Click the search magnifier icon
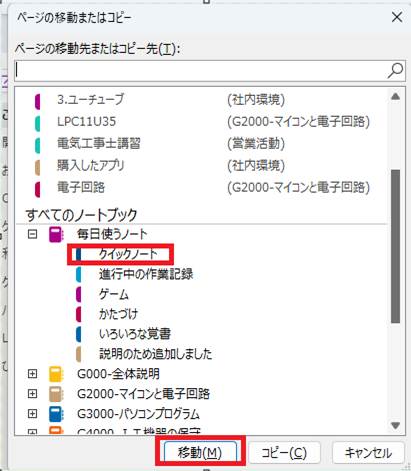 coord(395,71)
